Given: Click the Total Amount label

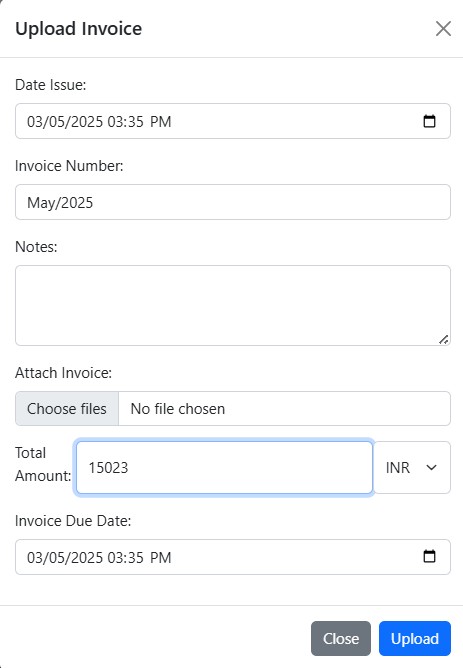Looking at the screenshot, I should (x=43, y=464).
